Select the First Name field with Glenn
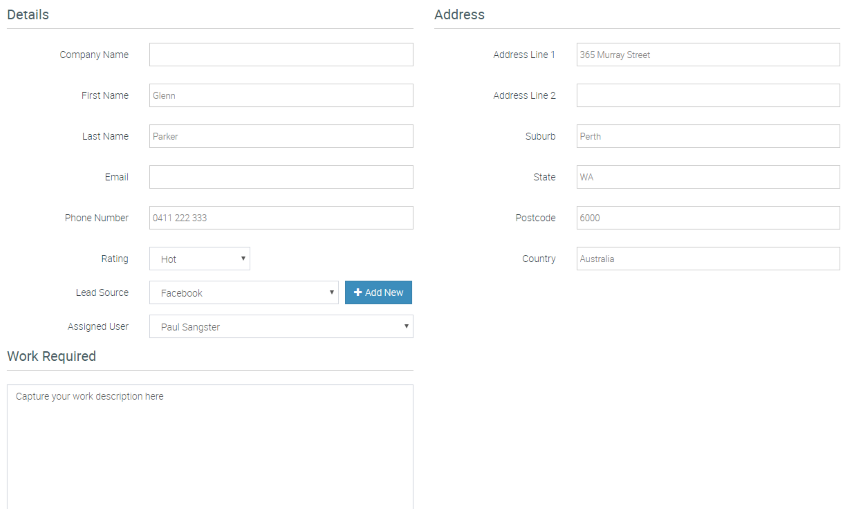The image size is (850, 509). coord(281,95)
